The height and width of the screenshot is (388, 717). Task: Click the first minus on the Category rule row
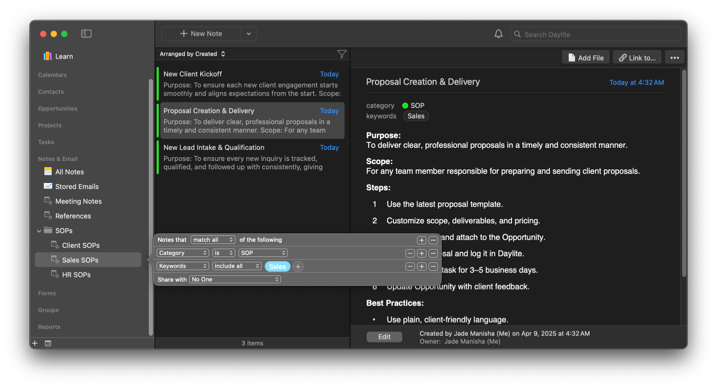[410, 253]
